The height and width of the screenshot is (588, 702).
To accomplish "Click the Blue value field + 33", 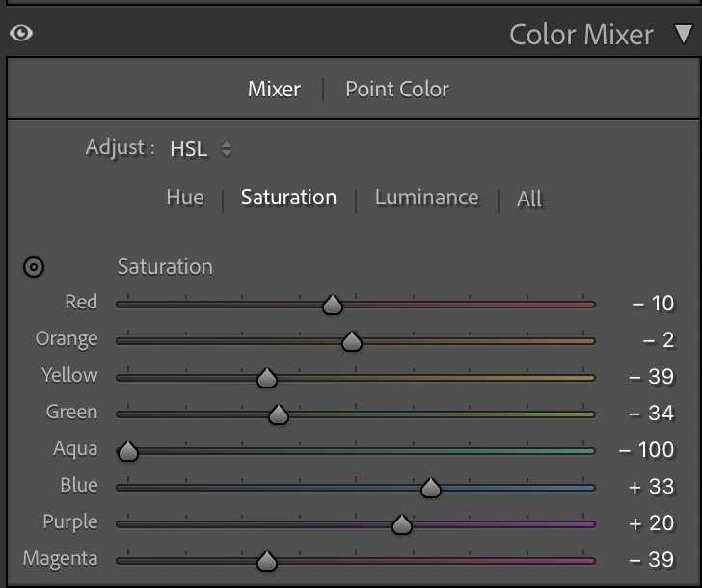I will pyautogui.click(x=651, y=487).
